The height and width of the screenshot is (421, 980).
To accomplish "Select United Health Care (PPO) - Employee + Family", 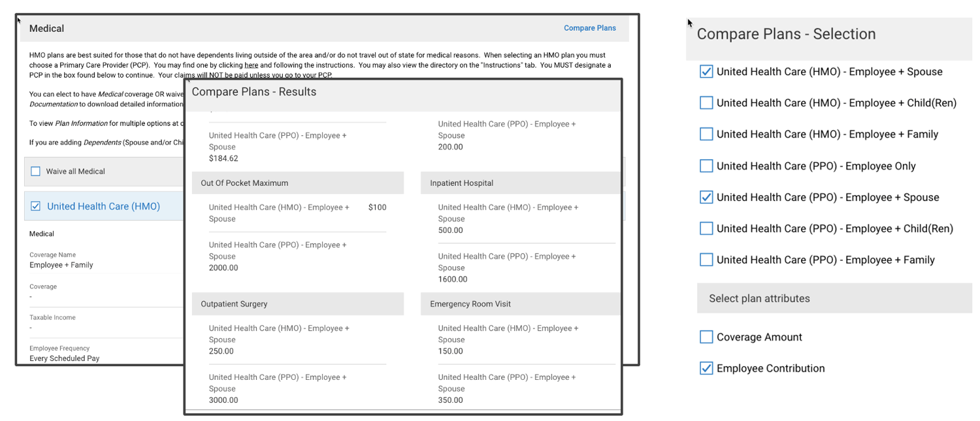I will (x=706, y=260).
